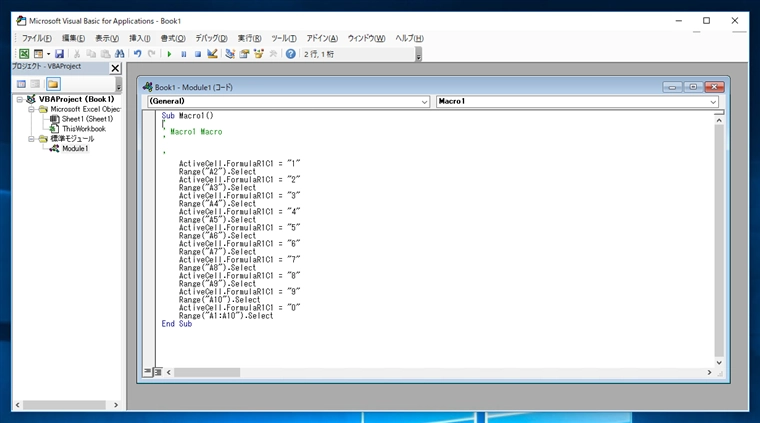
Task: Open the Object Browser toolbar icon
Action: 258,54
